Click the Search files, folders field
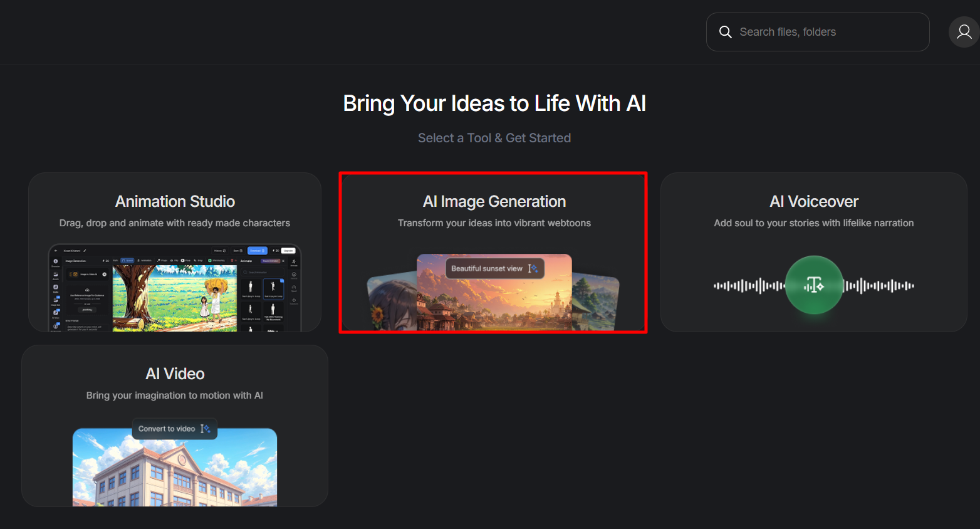 click(818, 32)
